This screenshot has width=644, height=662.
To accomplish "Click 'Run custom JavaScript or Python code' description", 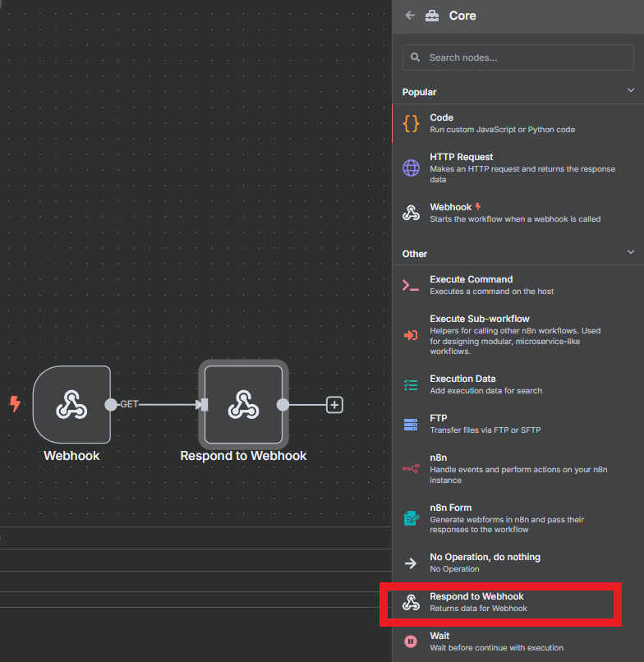I will click(503, 130).
